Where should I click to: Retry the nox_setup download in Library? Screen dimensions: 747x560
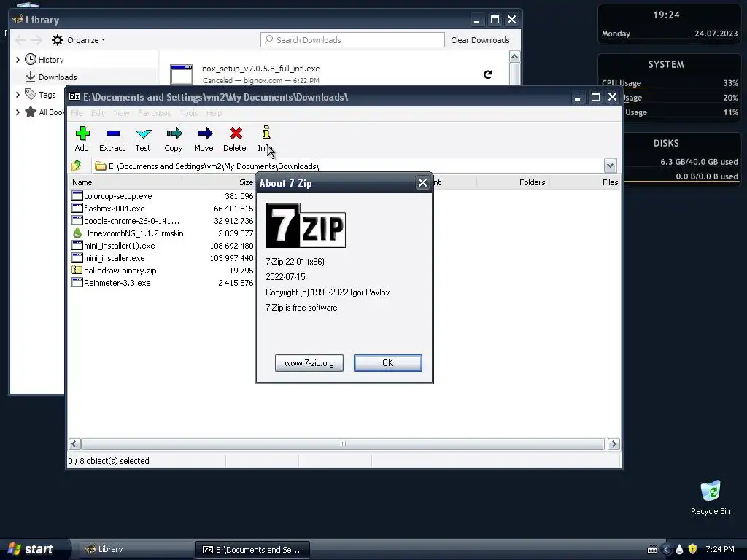(x=488, y=74)
